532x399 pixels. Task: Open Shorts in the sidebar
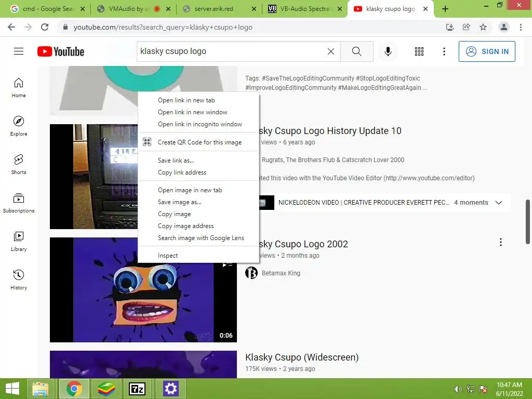click(x=19, y=165)
